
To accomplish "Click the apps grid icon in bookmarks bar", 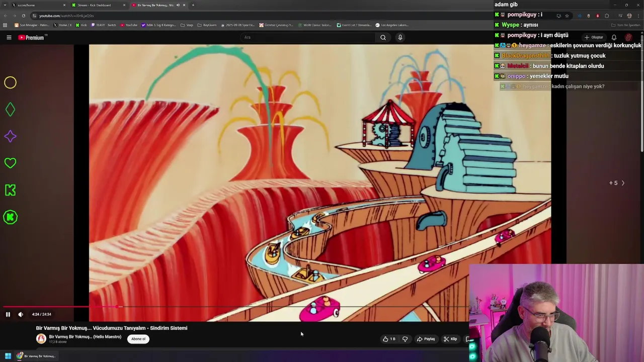I will [5, 25].
